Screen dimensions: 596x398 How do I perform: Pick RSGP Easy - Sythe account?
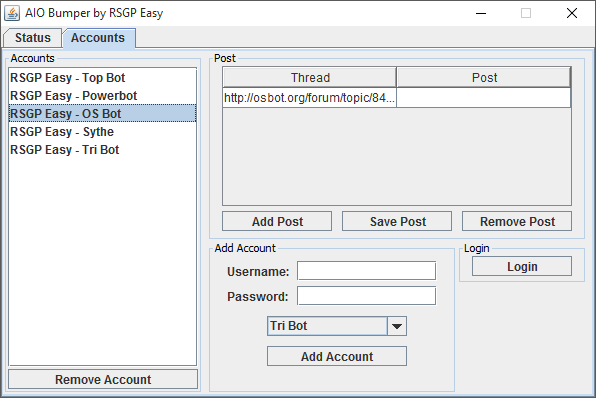point(102,132)
